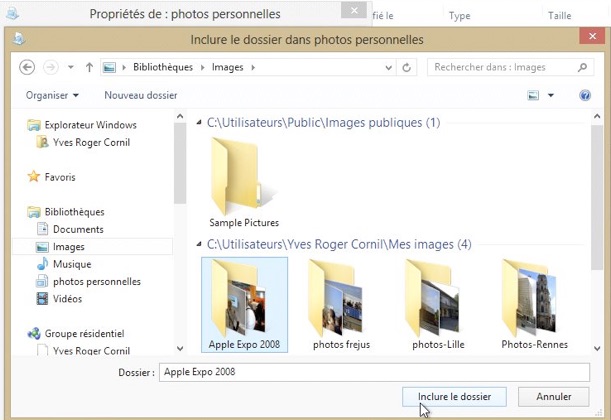Select the photos frejus folder
611x420 pixels.
coord(341,305)
